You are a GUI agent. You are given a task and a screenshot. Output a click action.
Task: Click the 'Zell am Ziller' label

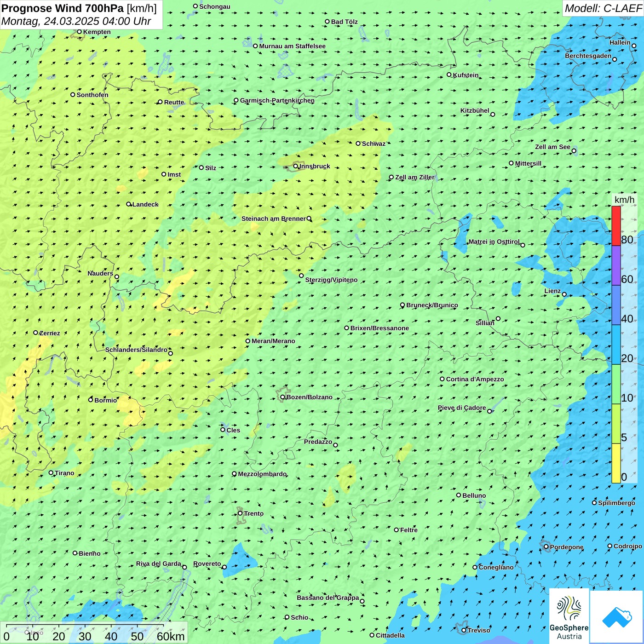(415, 177)
